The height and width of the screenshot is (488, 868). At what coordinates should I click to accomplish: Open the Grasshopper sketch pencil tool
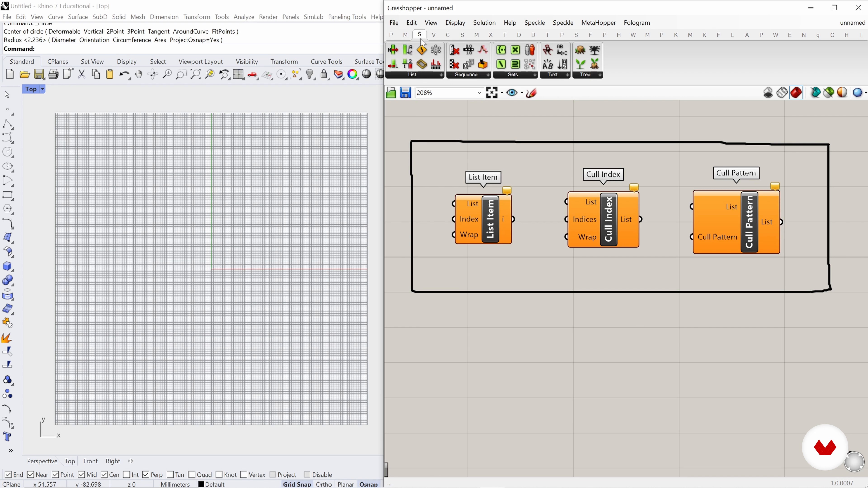[x=531, y=93]
